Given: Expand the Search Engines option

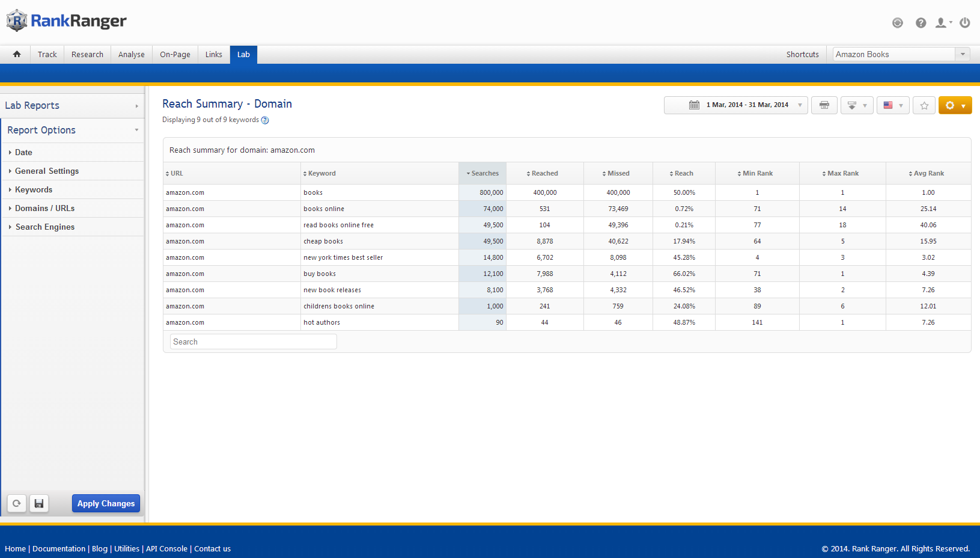Looking at the screenshot, I should pyautogui.click(x=45, y=227).
